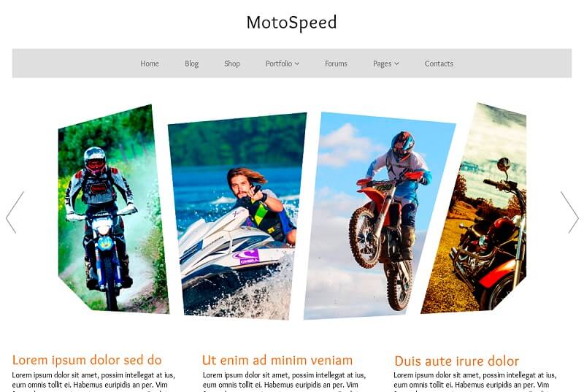The width and height of the screenshot is (584, 392).
Task: Select the jumping motocross bike slide
Action: pos(378,216)
